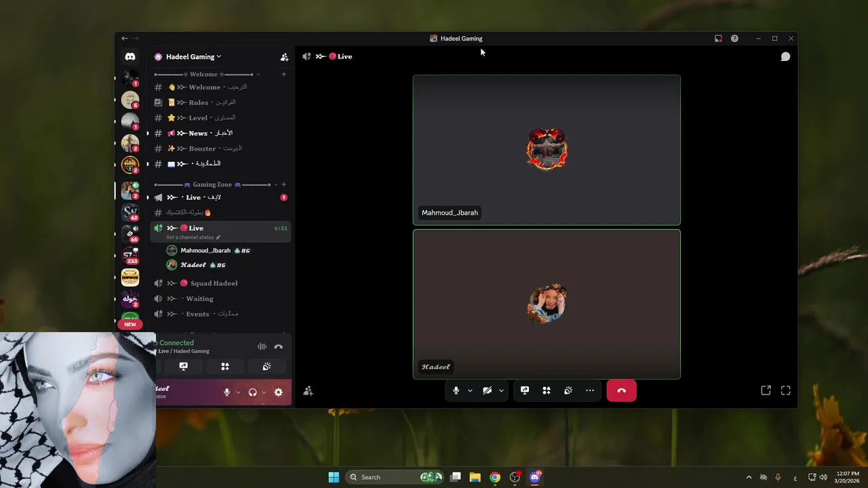Open the Rules channel

pyautogui.click(x=220, y=102)
